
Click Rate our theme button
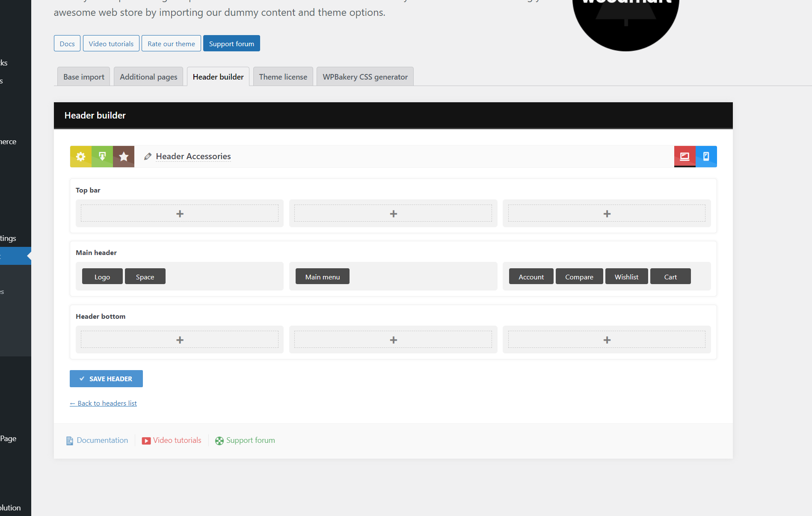click(x=171, y=43)
